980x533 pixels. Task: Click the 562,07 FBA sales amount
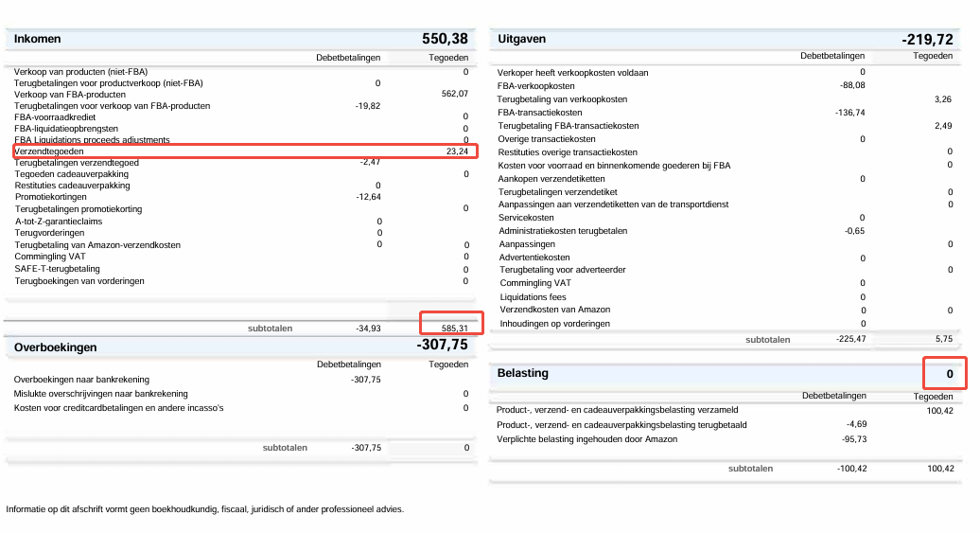pyautogui.click(x=454, y=94)
